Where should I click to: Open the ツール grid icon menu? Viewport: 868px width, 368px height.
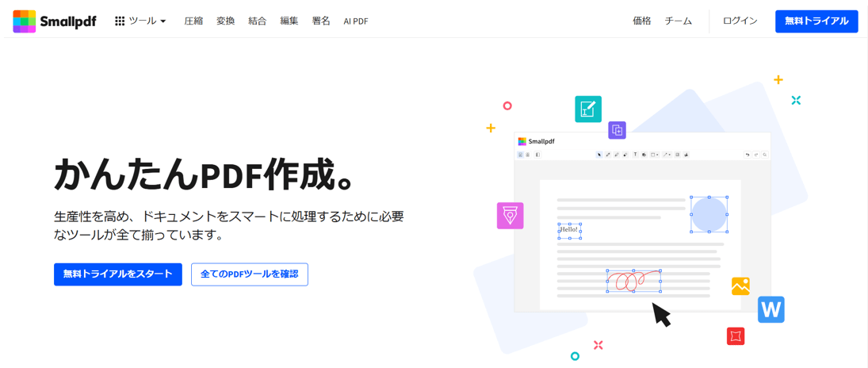click(x=120, y=21)
